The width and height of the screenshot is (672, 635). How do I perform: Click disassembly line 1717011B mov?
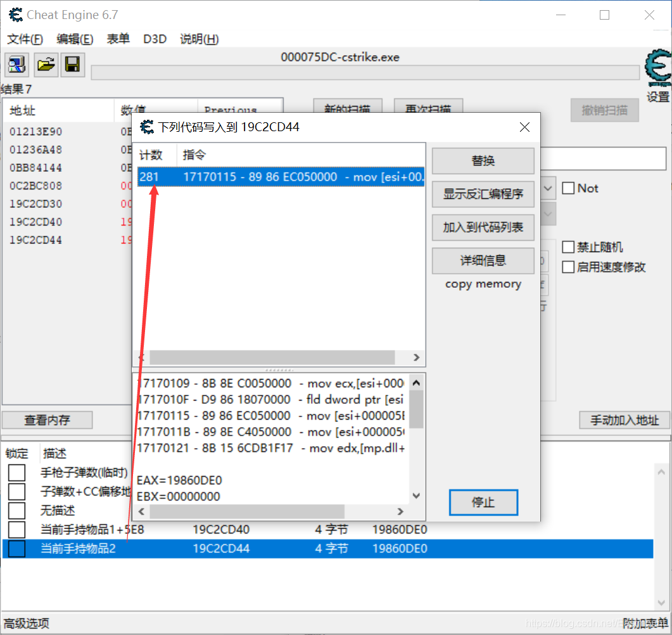(x=271, y=432)
